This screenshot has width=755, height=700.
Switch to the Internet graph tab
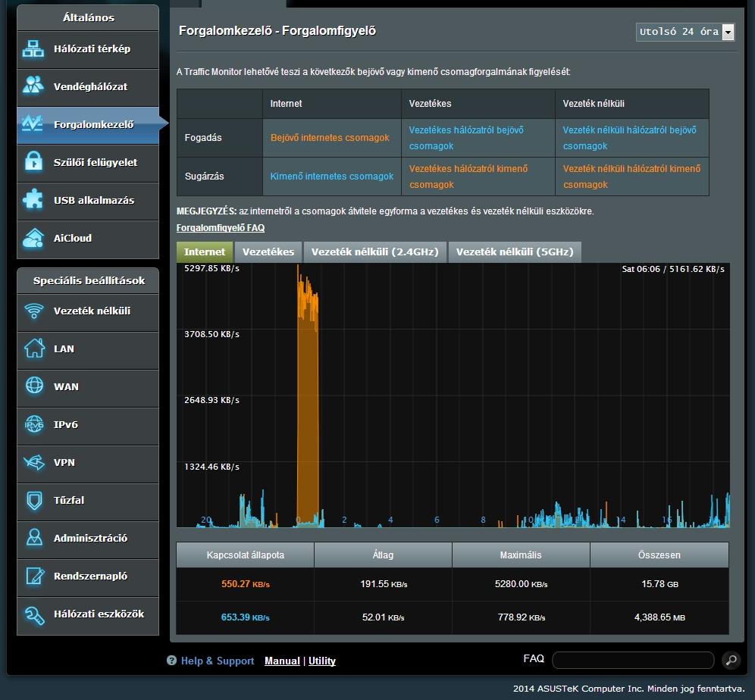tap(205, 252)
